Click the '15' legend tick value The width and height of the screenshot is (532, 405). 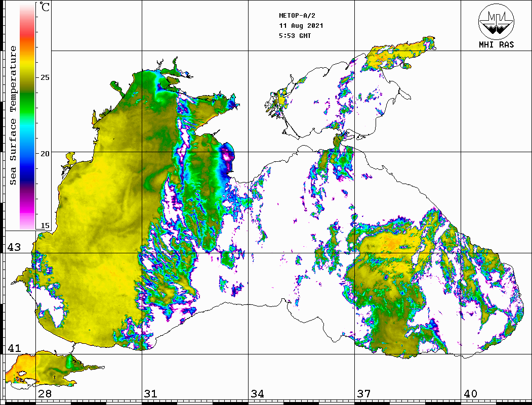tap(45, 226)
